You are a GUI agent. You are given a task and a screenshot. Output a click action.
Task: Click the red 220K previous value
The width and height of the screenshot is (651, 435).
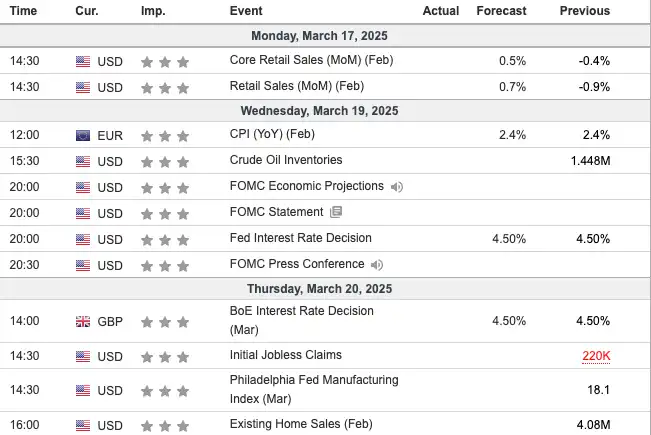pos(596,355)
